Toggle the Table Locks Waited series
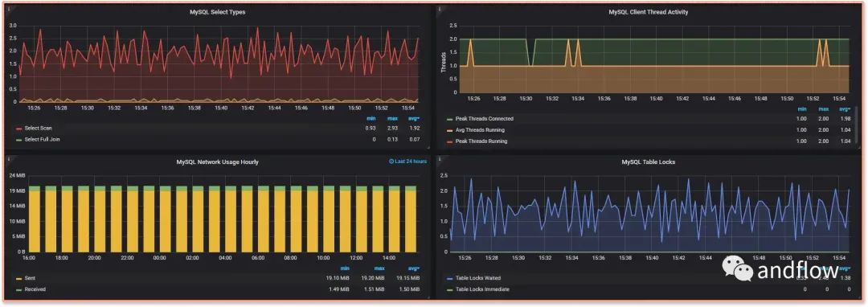Viewport: 868px width, 307px height. pos(477,278)
